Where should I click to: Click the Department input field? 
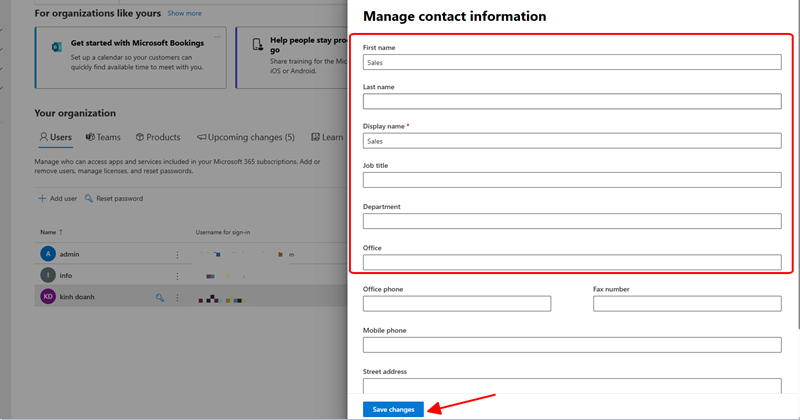point(571,221)
